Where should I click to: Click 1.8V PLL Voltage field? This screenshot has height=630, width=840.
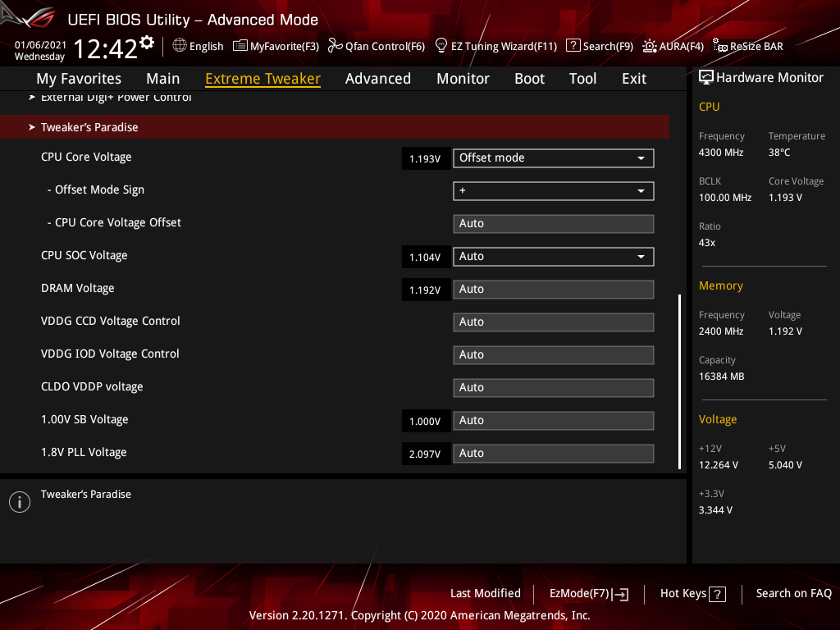pyautogui.click(x=554, y=453)
